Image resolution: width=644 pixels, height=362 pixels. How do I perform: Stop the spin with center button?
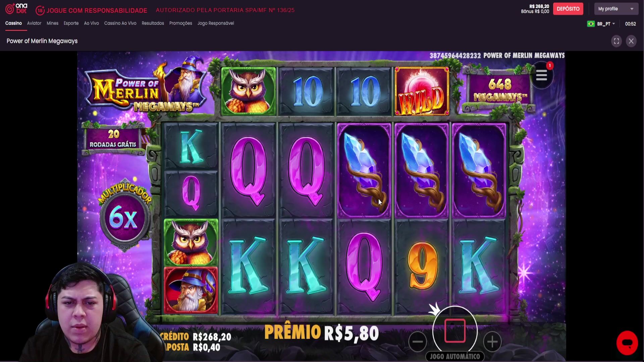pyautogui.click(x=455, y=331)
